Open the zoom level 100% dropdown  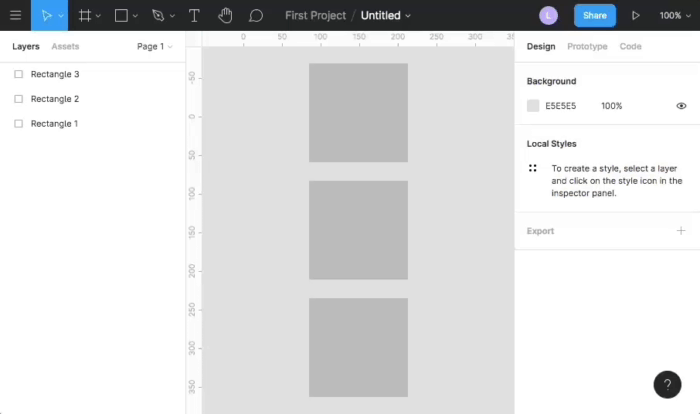(673, 15)
